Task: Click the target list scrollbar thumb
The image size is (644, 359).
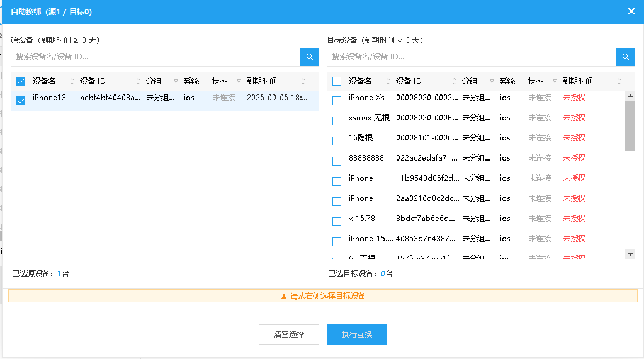Action: point(630,125)
